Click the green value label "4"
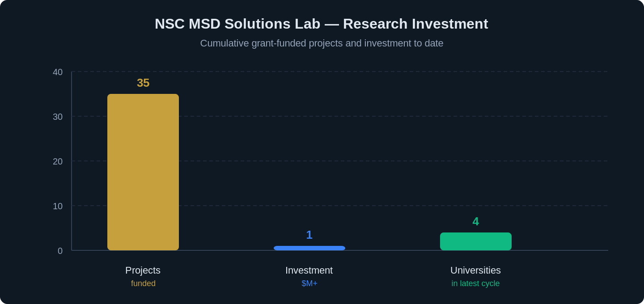 tap(476, 221)
